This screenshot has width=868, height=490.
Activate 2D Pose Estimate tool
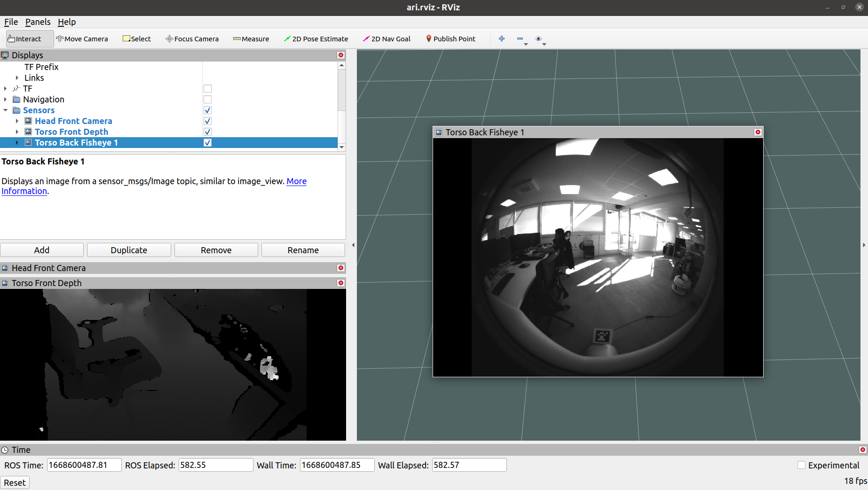[316, 39]
